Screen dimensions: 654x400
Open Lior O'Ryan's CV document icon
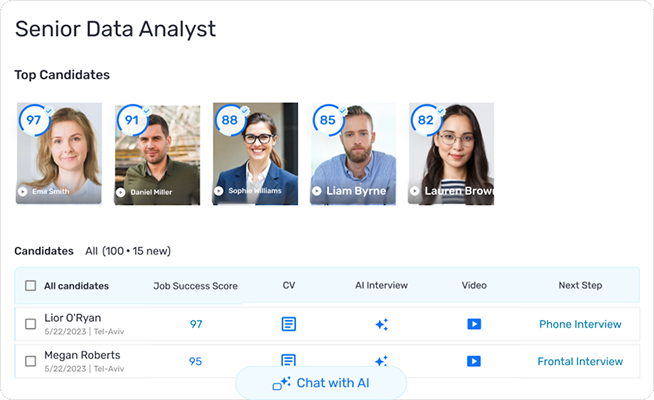point(288,324)
